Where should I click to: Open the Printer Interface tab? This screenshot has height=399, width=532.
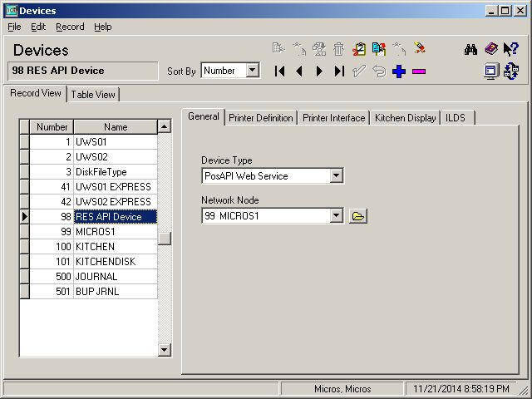(x=333, y=118)
